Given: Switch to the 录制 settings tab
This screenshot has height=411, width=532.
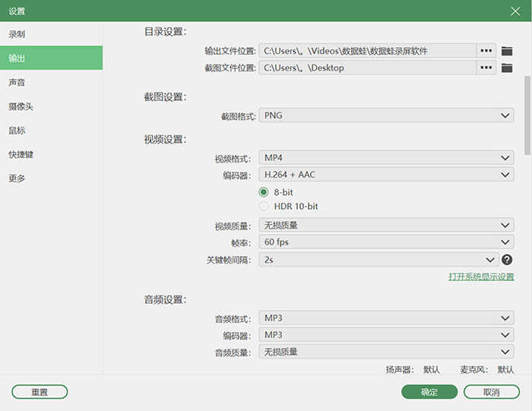Looking at the screenshot, I should tap(51, 34).
